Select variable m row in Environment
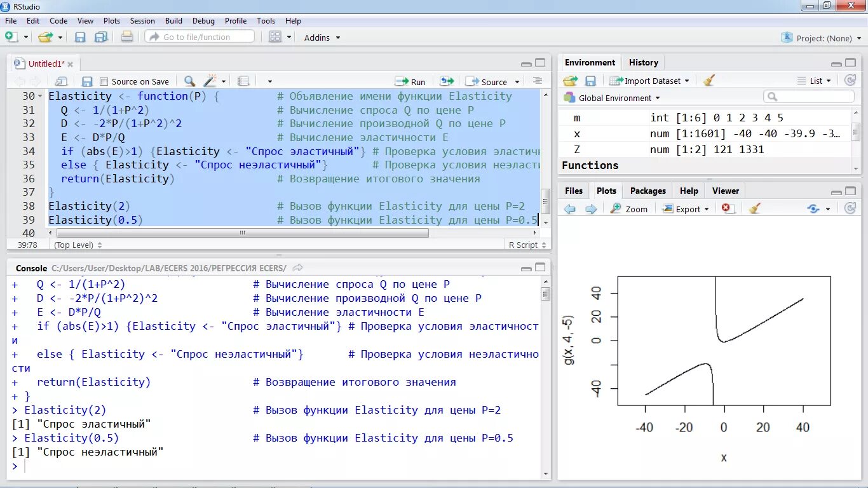Screen dimensions: 868x488 point(705,118)
